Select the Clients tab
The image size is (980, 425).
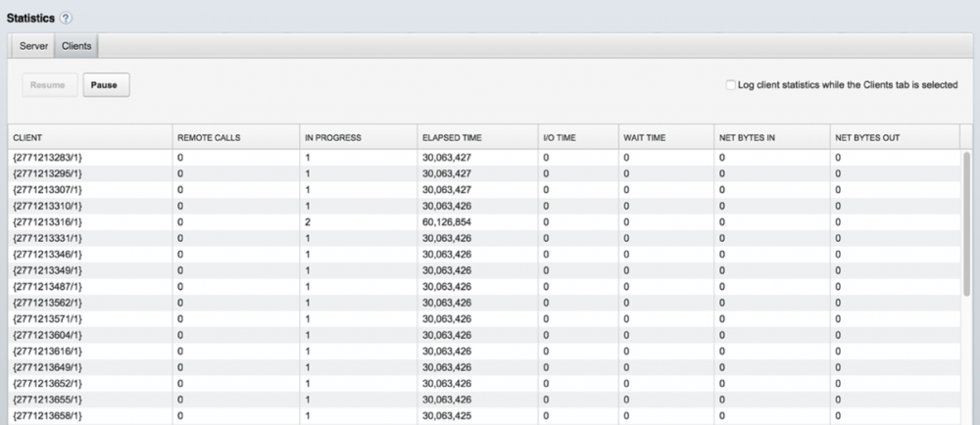pos(76,46)
